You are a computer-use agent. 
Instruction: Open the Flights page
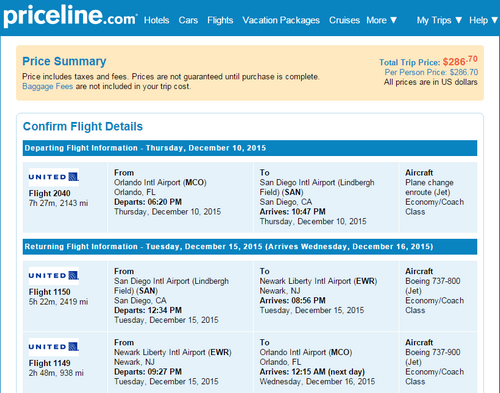[x=220, y=20]
